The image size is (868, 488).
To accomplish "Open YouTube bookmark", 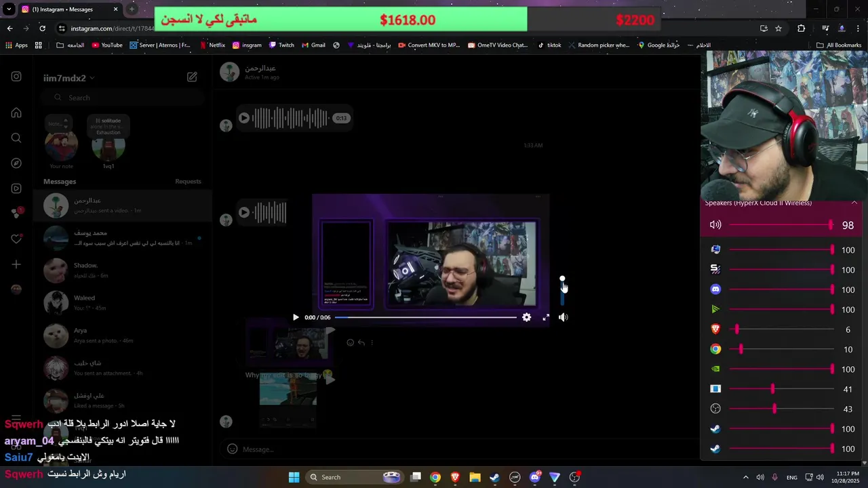I will [x=106, y=45].
